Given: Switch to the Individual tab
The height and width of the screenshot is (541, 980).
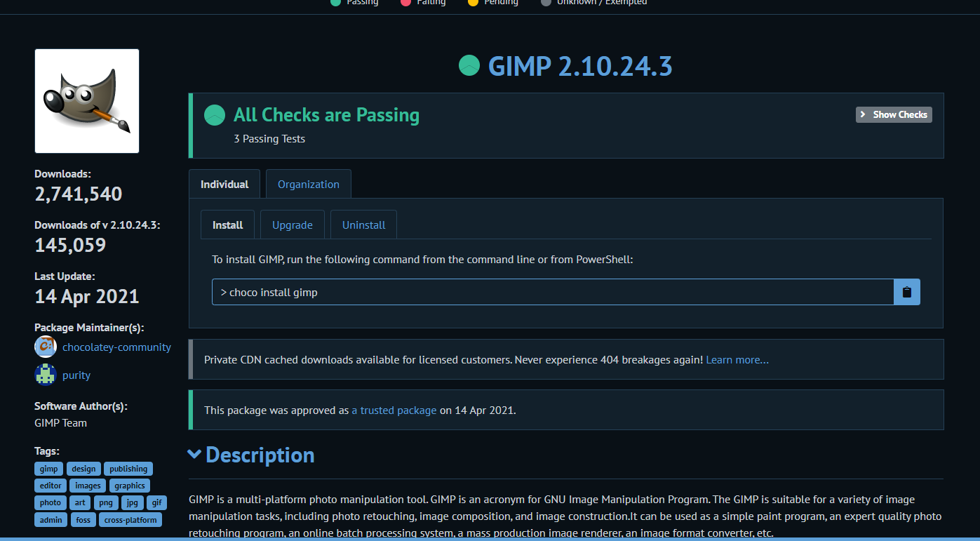Looking at the screenshot, I should (224, 184).
